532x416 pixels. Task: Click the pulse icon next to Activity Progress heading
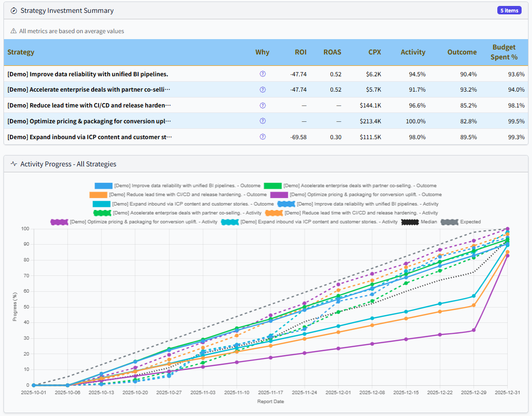(13, 164)
